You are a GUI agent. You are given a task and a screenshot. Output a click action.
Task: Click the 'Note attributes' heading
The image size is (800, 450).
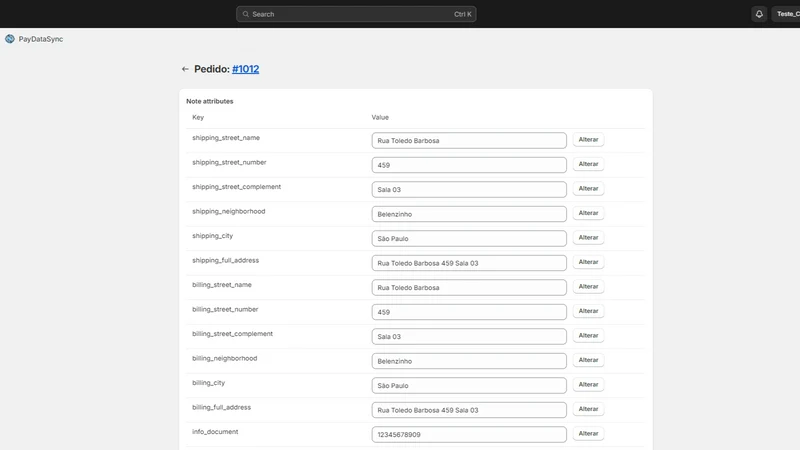210,101
